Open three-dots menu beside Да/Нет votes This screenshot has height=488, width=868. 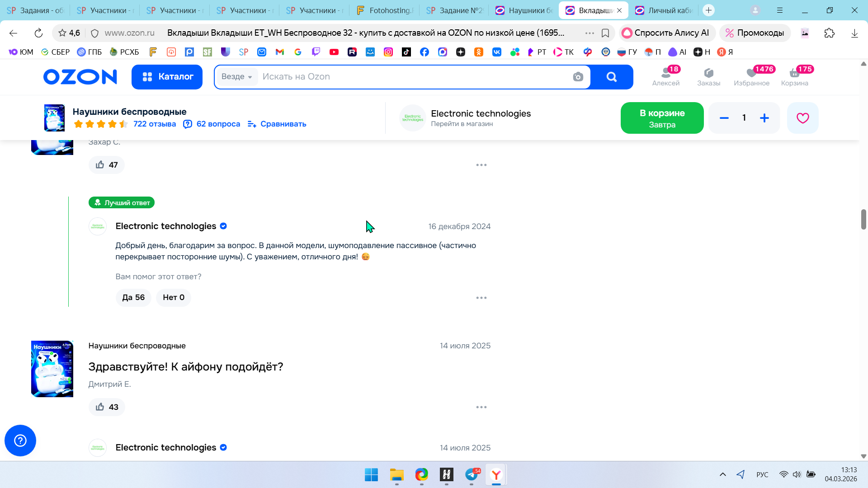(481, 298)
